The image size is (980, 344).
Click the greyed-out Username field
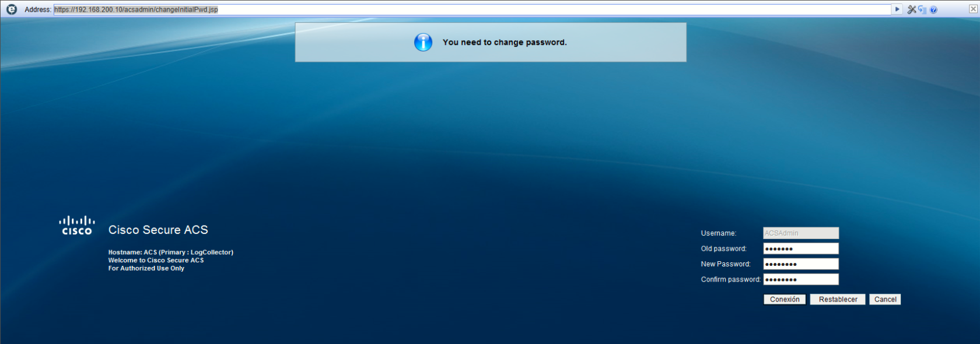coord(801,233)
